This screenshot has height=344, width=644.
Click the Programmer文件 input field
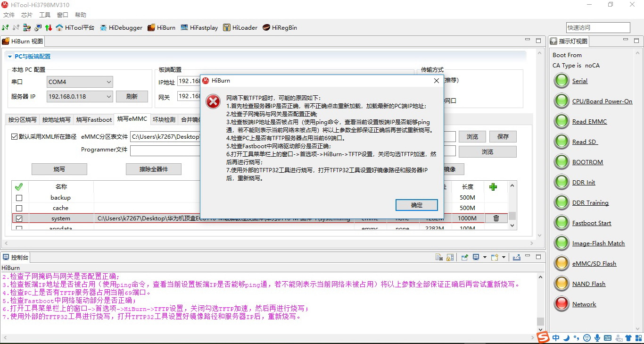pos(293,151)
